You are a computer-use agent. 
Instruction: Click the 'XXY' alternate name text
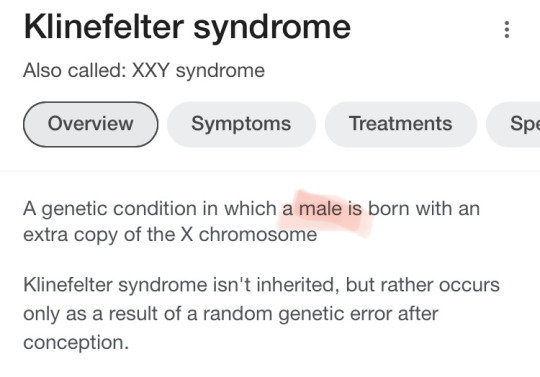point(151,71)
